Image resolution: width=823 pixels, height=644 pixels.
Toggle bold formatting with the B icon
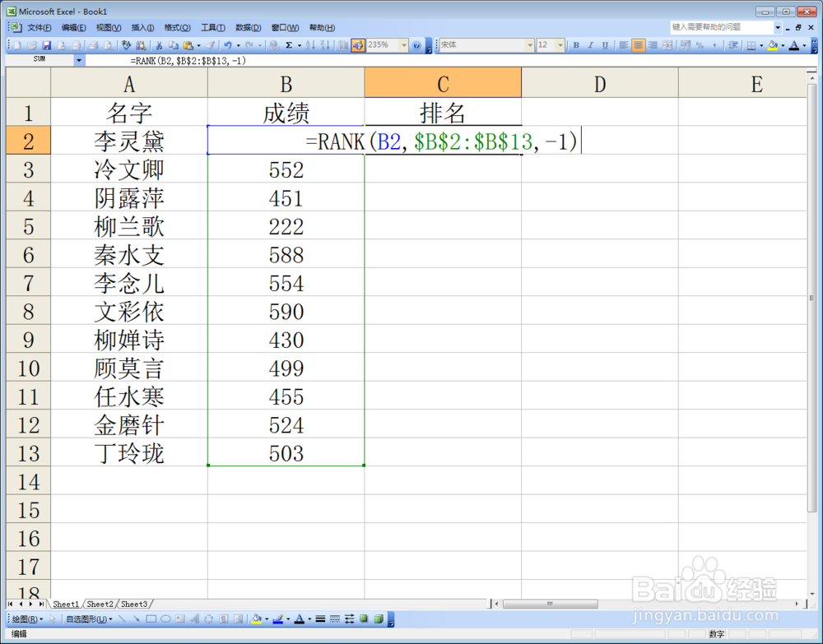pyautogui.click(x=576, y=45)
